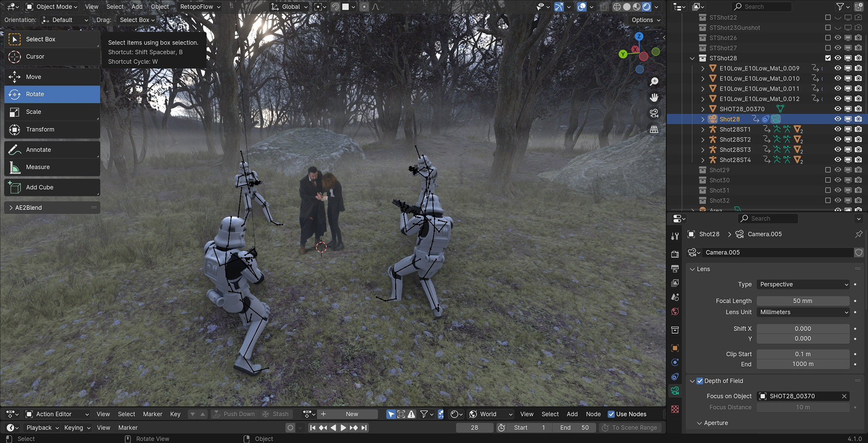Image resolution: width=868 pixels, height=443 pixels.
Task: Activate the Annotate tool
Action: 52,150
